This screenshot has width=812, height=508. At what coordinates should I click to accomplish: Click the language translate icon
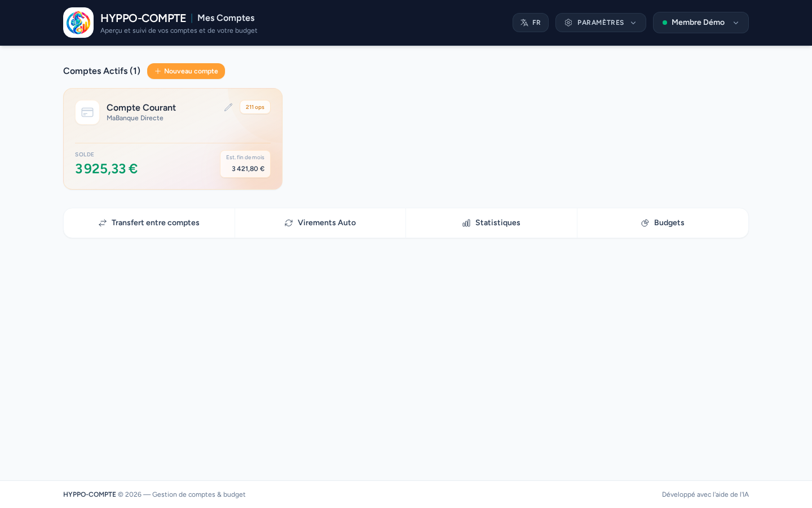click(524, 23)
